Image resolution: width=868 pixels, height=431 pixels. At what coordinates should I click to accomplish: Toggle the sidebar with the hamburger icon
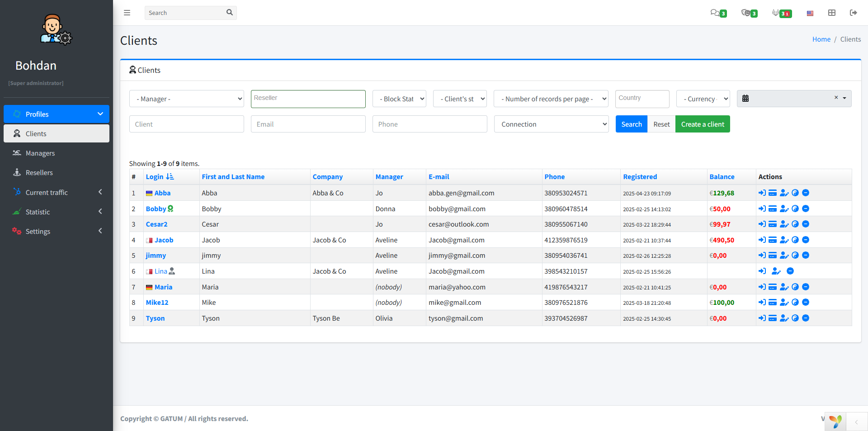click(x=127, y=13)
